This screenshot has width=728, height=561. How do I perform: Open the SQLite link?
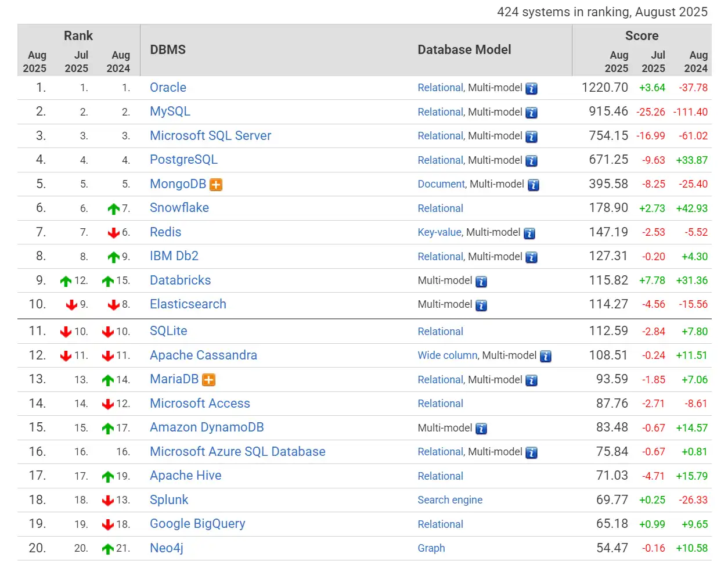168,331
